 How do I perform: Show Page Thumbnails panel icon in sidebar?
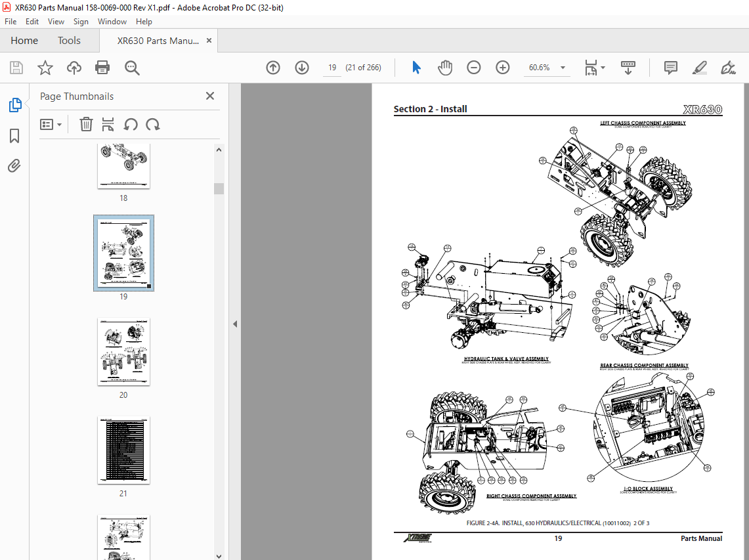point(15,105)
